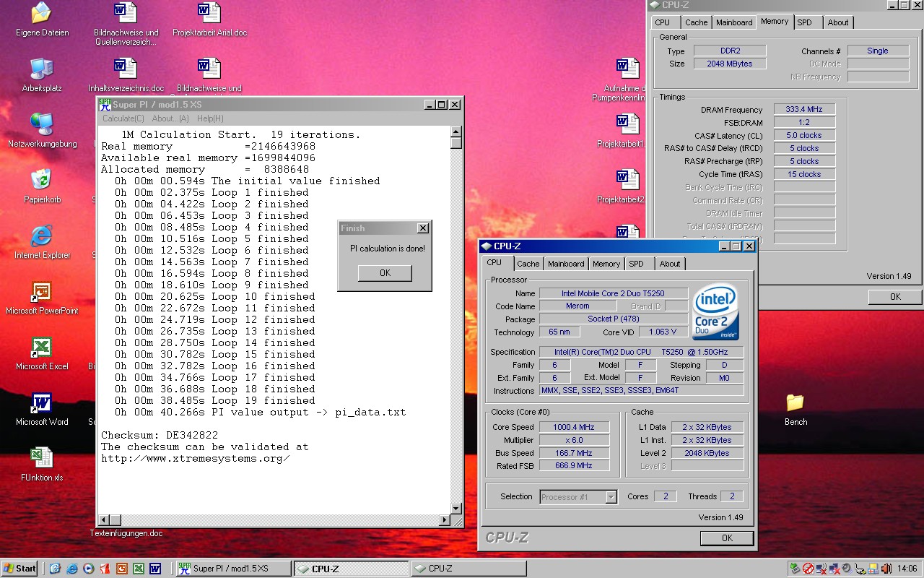
Task: Click the CAS# Latency value 5.0 clocks
Action: (x=805, y=136)
